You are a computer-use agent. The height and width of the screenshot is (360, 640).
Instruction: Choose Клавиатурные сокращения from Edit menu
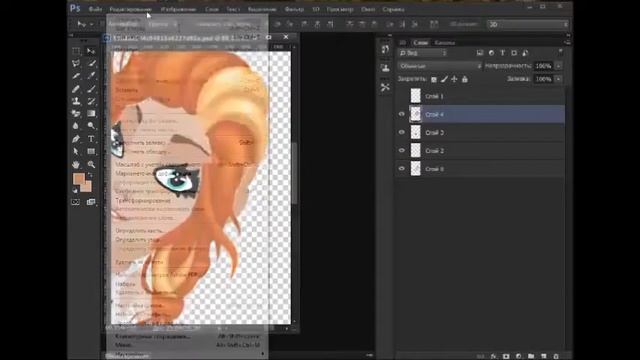click(187, 337)
